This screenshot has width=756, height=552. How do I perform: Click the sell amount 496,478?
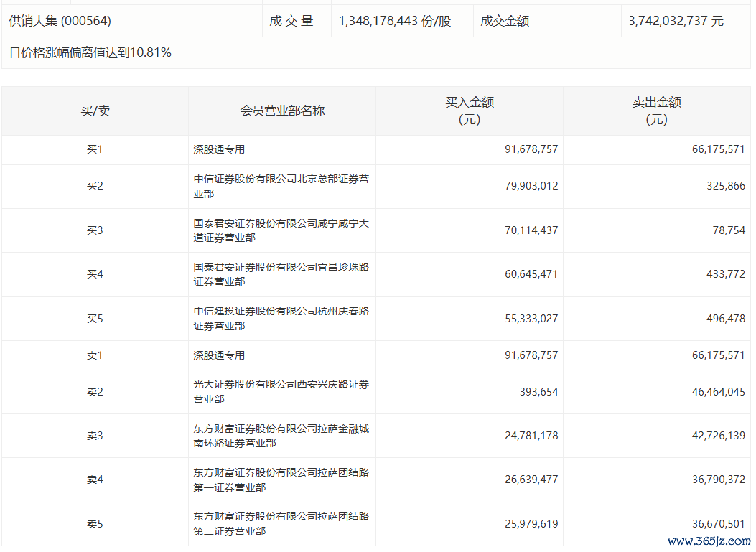(726, 319)
